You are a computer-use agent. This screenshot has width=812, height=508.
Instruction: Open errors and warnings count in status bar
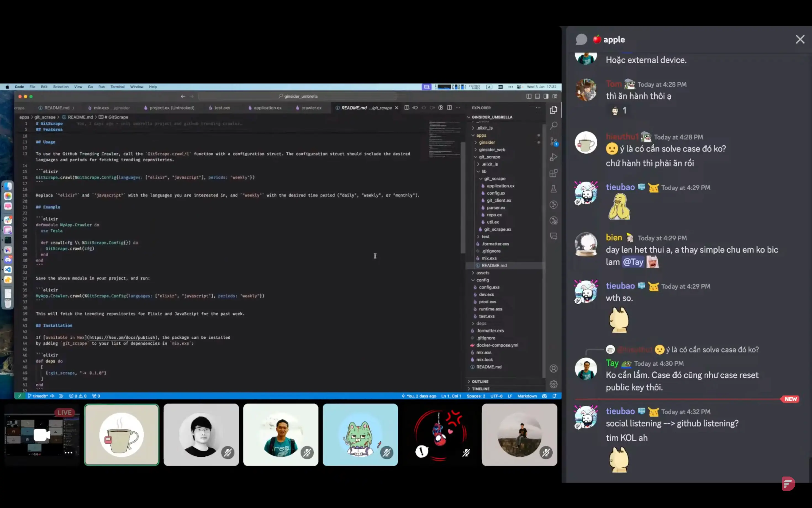[x=78, y=396]
